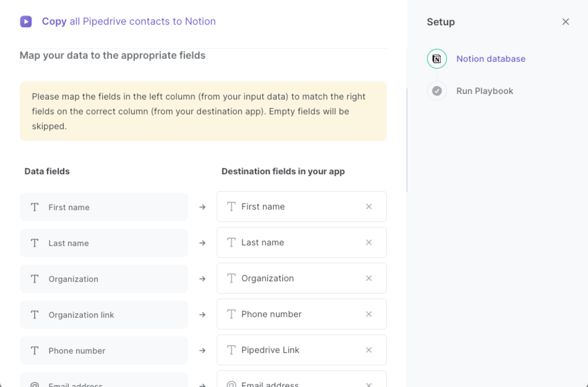Open the Organization destination dropdown
588x387 pixels.
tap(301, 278)
